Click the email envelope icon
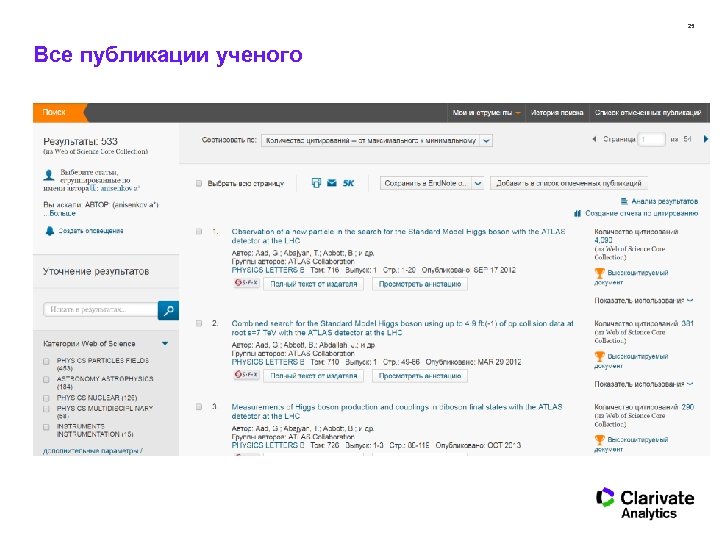The width and height of the screenshot is (720, 540). coord(332,183)
